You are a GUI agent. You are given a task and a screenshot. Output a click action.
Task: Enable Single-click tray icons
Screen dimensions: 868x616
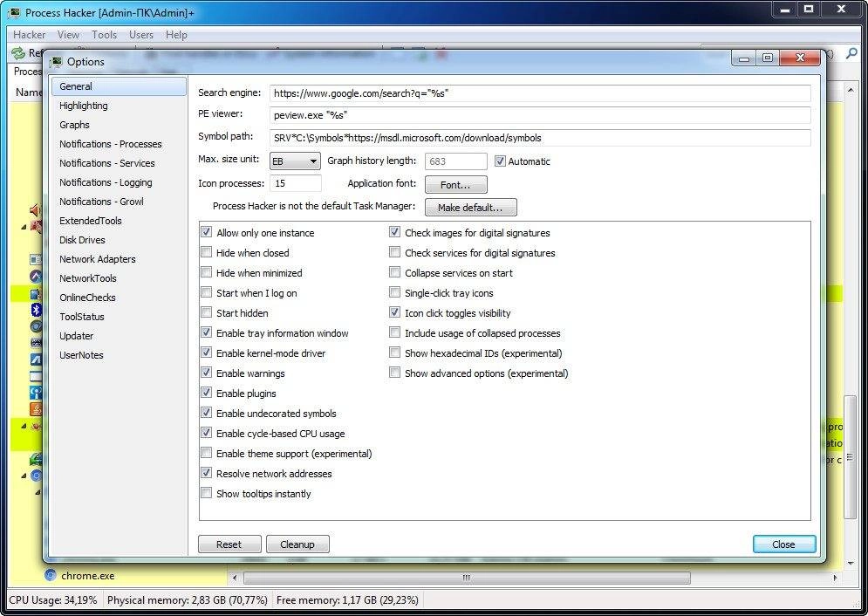point(394,292)
